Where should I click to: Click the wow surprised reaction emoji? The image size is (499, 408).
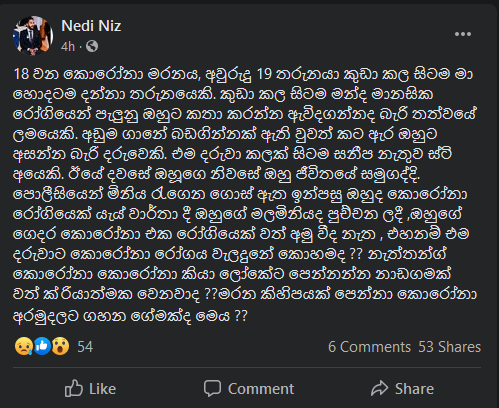60,346
